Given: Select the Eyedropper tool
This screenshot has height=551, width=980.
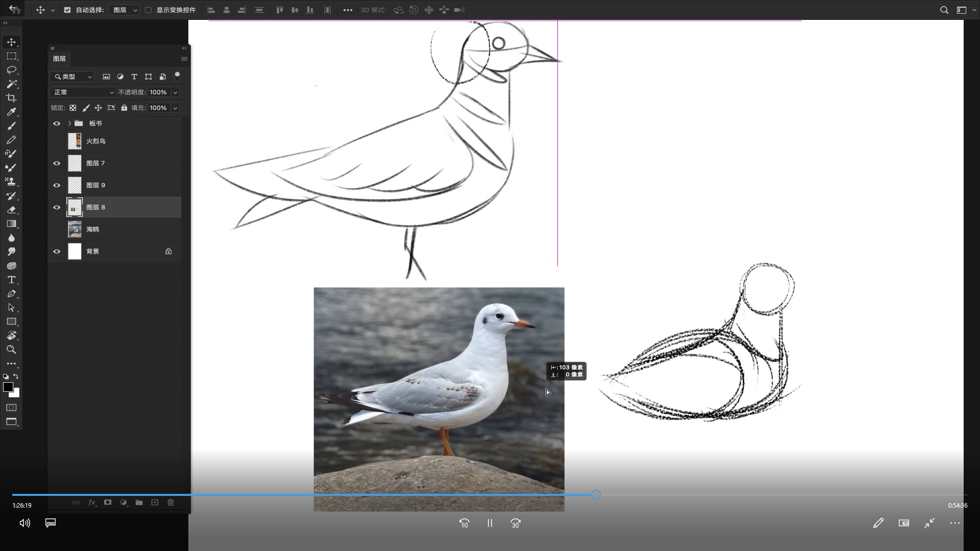Looking at the screenshot, I should tap(11, 112).
